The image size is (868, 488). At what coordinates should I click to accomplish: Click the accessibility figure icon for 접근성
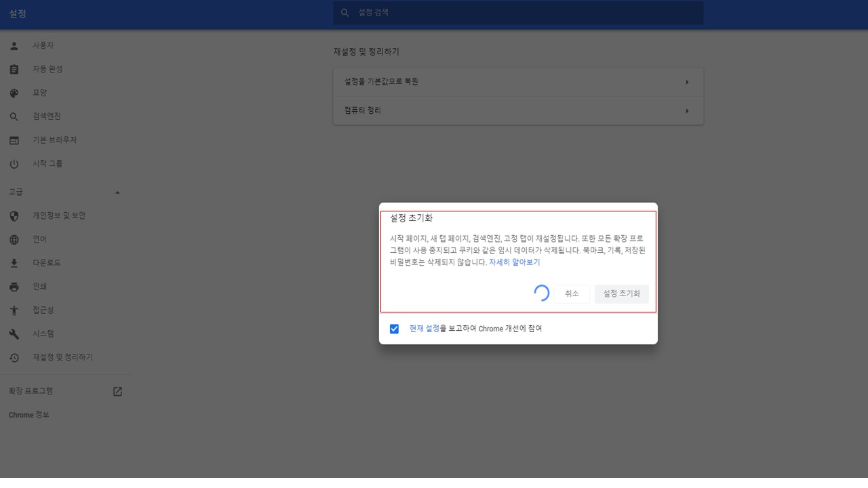click(x=14, y=310)
